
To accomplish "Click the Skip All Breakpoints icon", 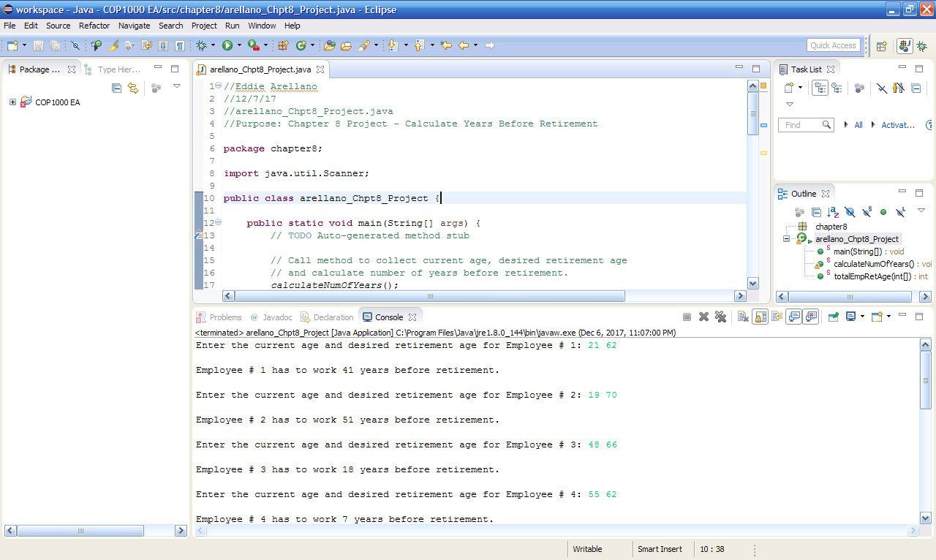I will (x=75, y=45).
